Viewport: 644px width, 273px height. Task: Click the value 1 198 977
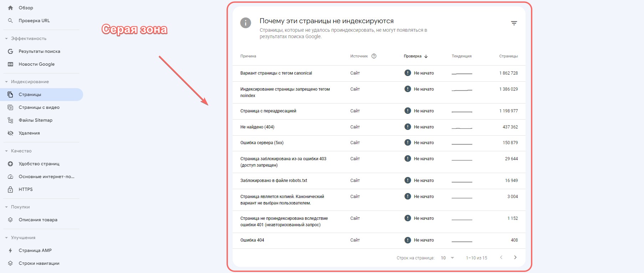pos(508,111)
